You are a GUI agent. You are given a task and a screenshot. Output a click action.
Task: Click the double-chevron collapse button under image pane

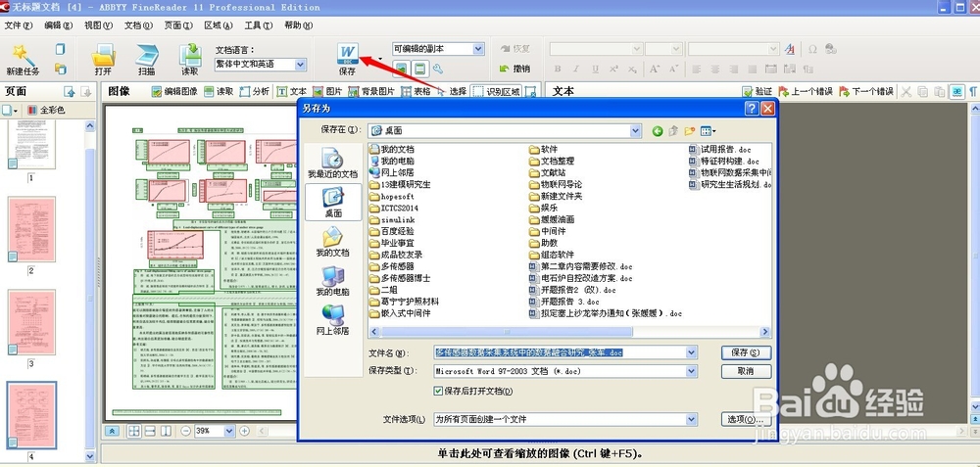[x=112, y=431]
